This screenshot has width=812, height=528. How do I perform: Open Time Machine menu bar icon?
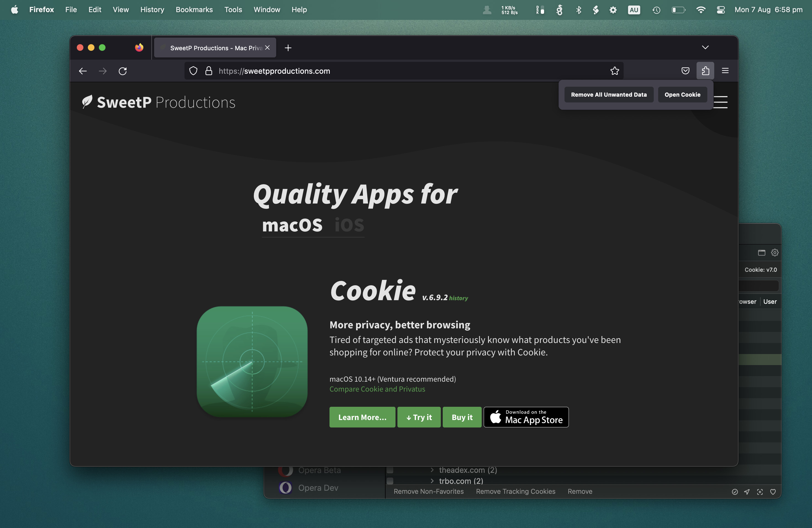656,10
